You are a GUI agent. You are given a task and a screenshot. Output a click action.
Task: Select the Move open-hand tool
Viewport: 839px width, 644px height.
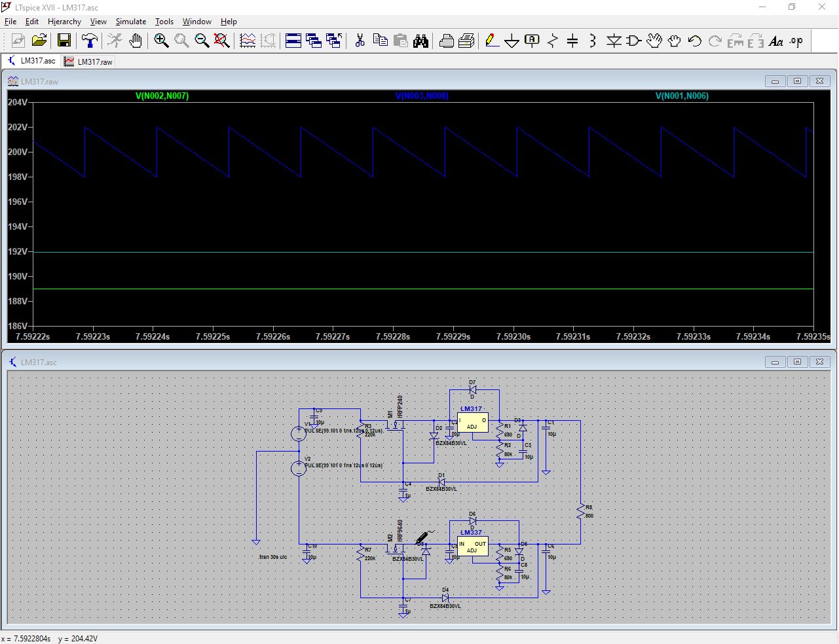pos(654,41)
